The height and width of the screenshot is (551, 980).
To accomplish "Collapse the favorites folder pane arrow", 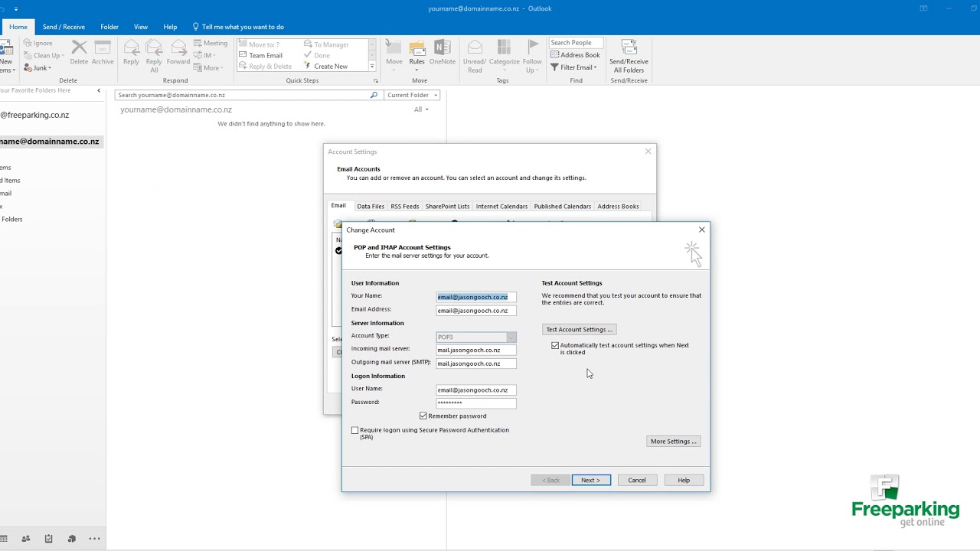I will (99, 90).
